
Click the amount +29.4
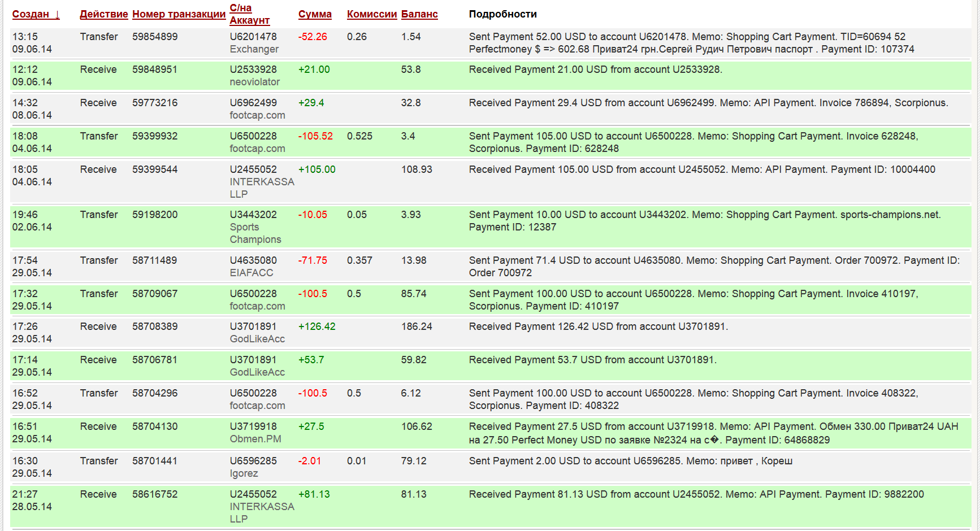pyautogui.click(x=311, y=103)
